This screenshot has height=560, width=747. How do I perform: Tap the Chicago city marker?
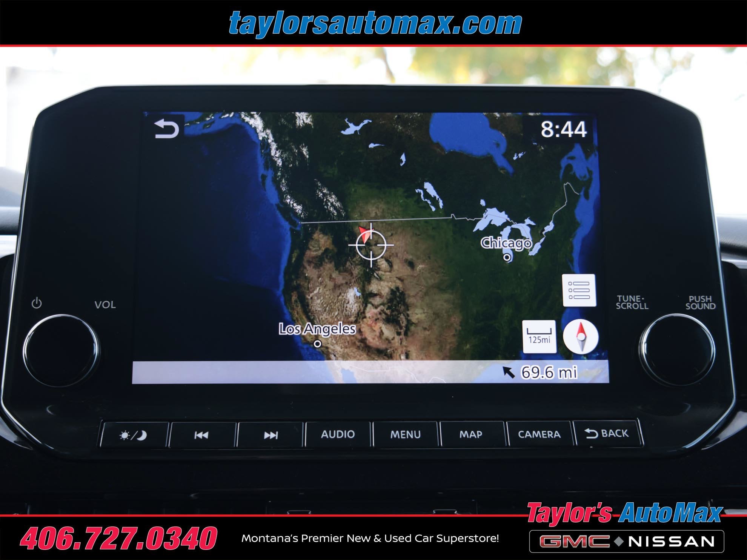pyautogui.click(x=507, y=257)
